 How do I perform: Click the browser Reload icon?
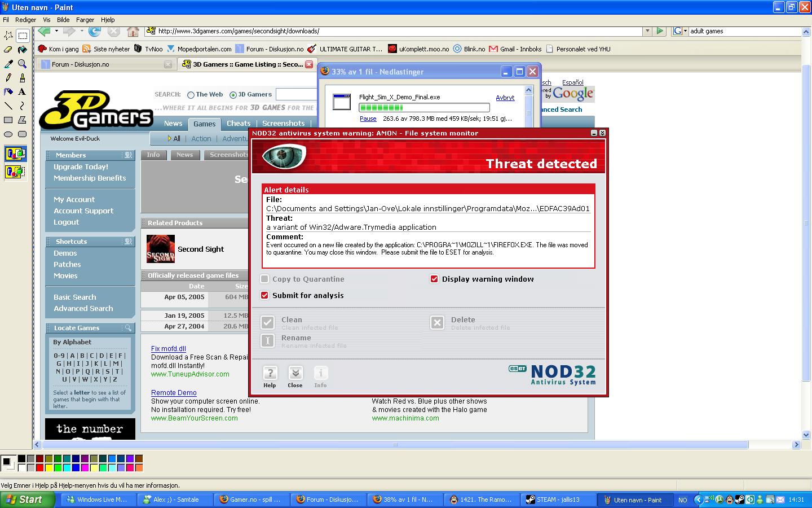[95, 31]
